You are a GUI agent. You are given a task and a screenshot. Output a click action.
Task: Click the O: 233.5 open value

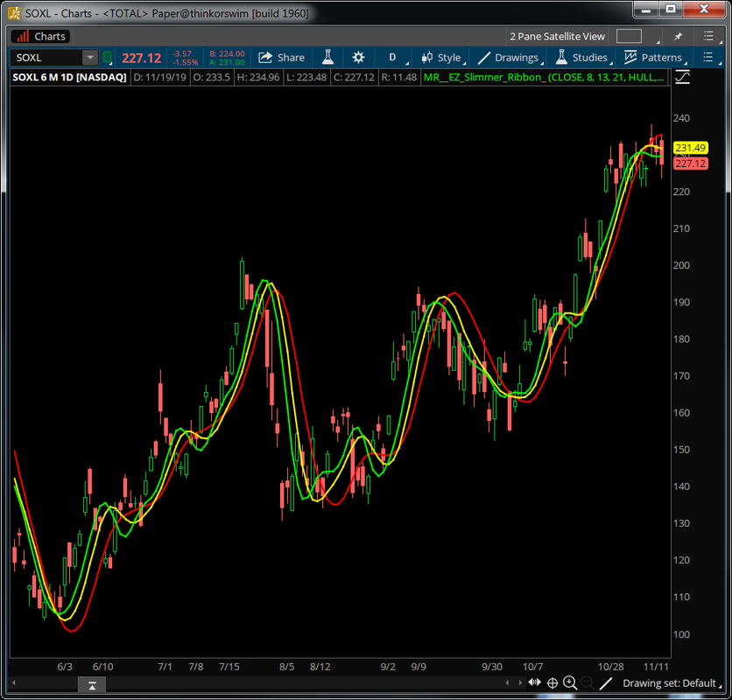click(x=212, y=77)
